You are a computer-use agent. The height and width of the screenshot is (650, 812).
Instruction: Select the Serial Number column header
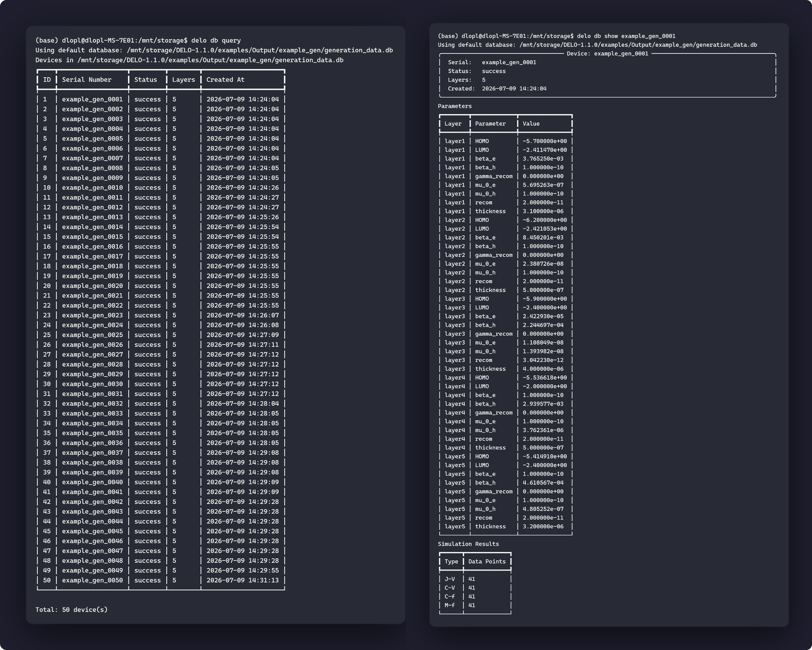(87, 80)
